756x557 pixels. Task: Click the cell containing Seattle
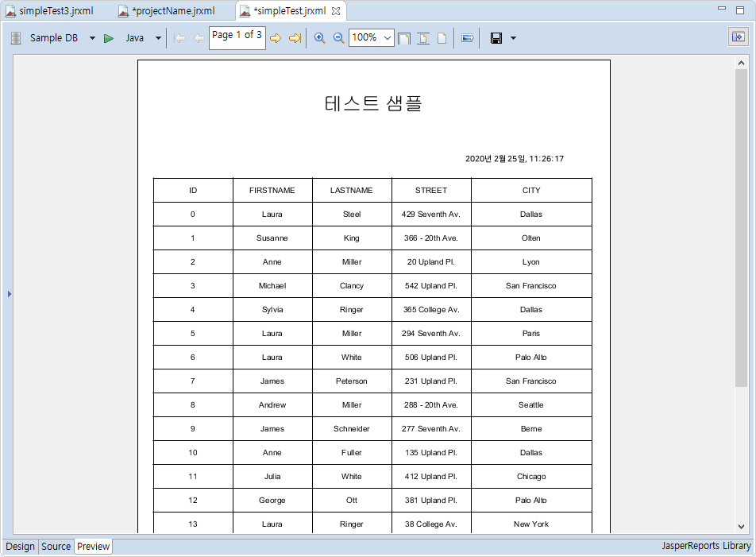coord(531,405)
